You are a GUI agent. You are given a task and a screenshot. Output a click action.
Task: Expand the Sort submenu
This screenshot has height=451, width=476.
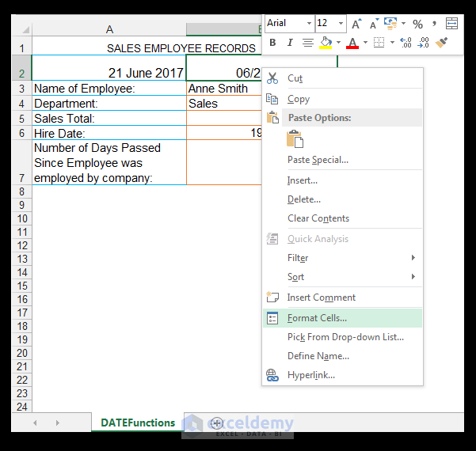click(x=342, y=277)
